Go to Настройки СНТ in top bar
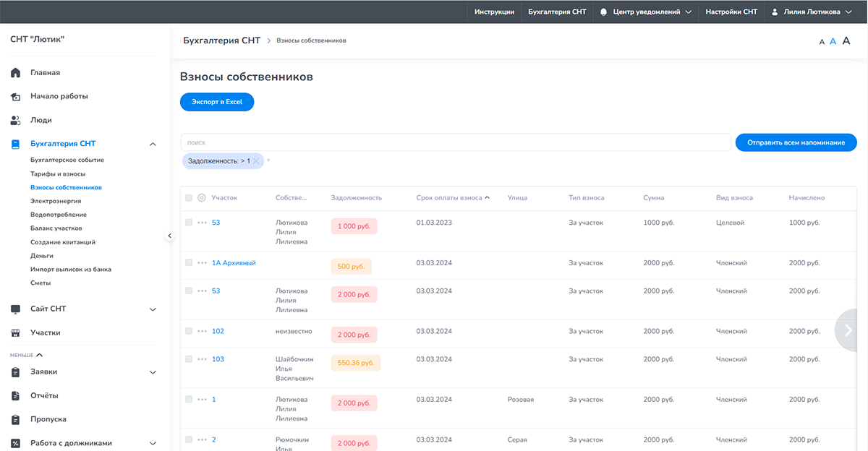This screenshot has width=868, height=451. tap(731, 12)
